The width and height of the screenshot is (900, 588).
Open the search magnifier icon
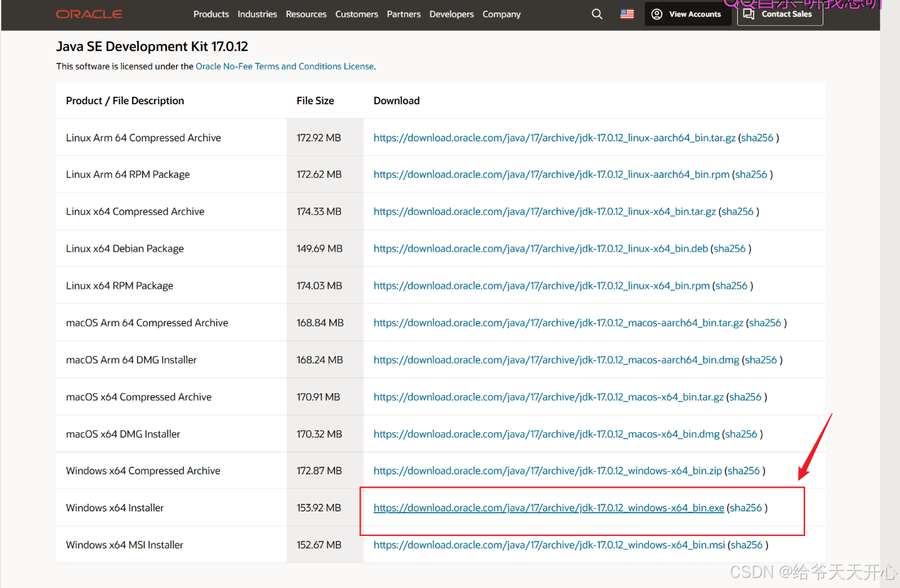point(597,14)
